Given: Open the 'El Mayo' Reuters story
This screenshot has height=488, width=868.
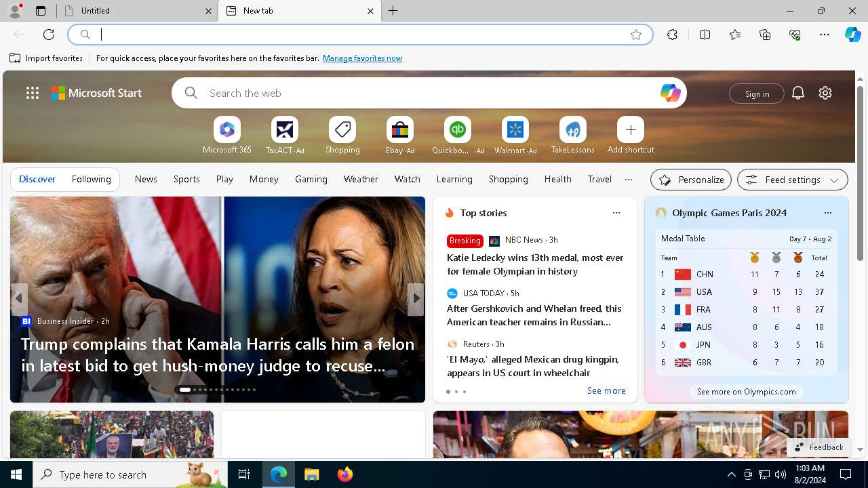Looking at the screenshot, I should click(x=533, y=366).
